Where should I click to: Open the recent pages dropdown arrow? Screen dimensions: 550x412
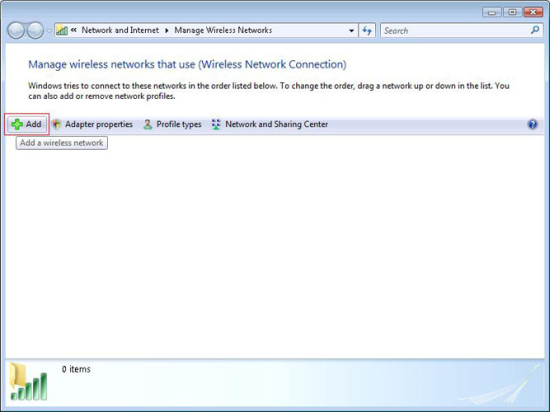[49, 31]
